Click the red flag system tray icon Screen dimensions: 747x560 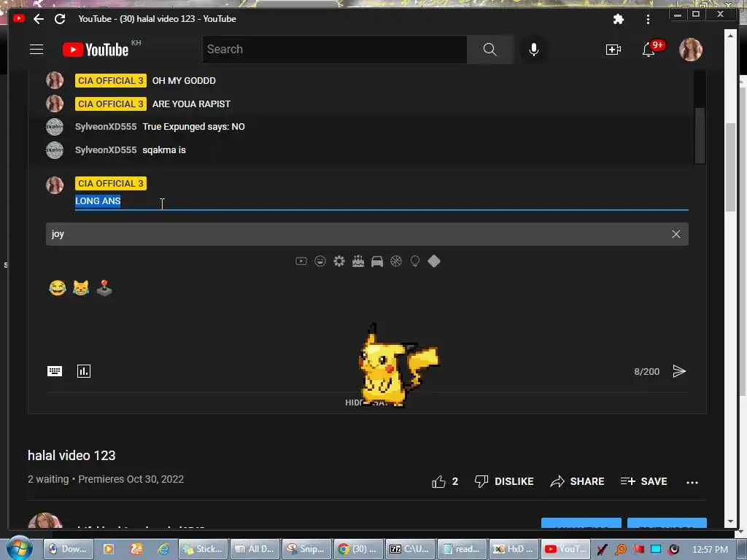(x=638, y=549)
